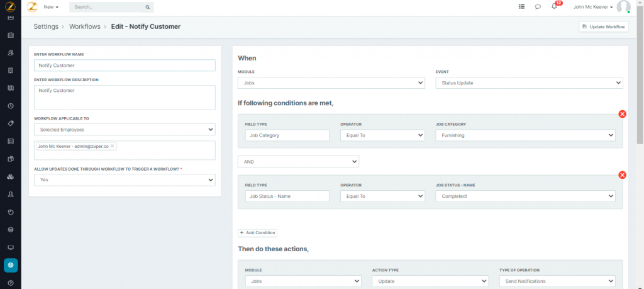Open the Workflow Applicable To dropdown

(x=125, y=130)
